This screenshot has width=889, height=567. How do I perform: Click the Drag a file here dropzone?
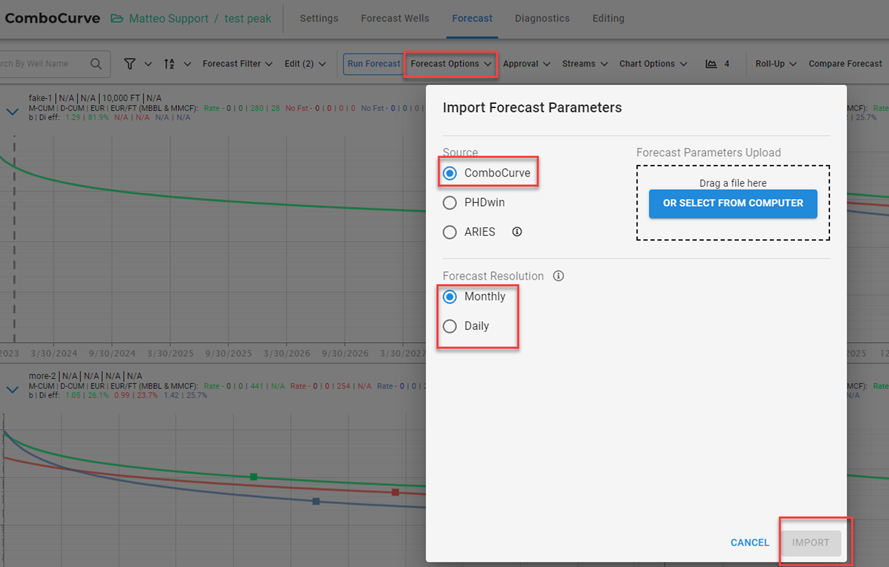pyautogui.click(x=733, y=202)
